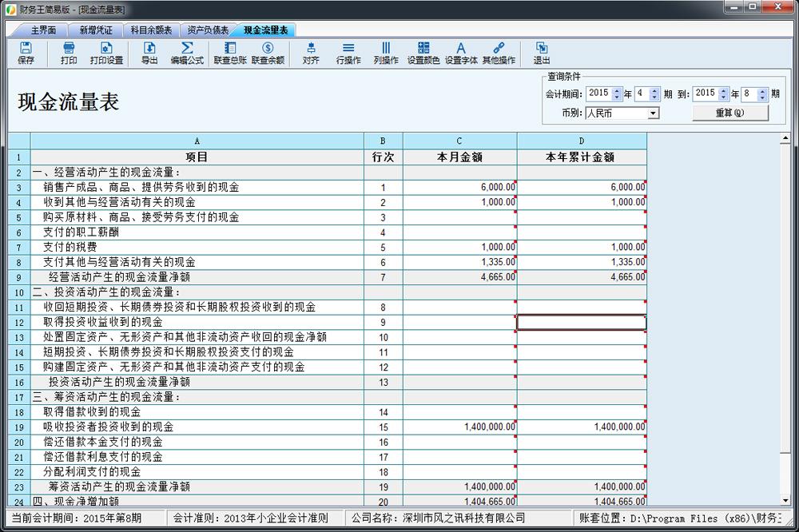The image size is (799, 532).
Task: Click 本月金额 cell for 支付的税费 row
Action: coord(459,247)
